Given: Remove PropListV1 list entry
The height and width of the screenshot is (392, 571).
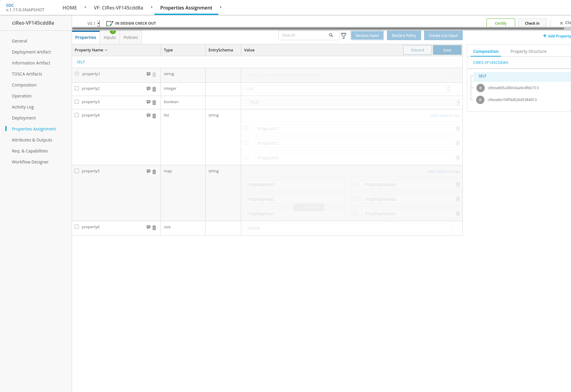Looking at the screenshot, I should (x=458, y=129).
